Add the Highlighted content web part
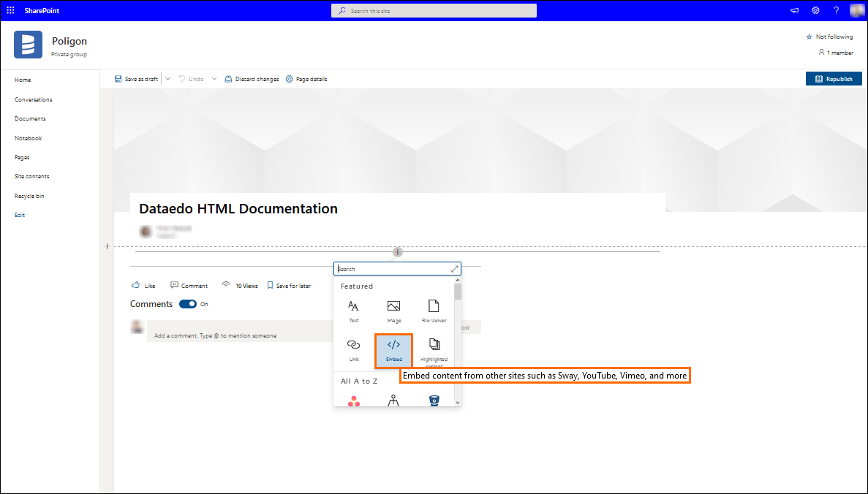The height and width of the screenshot is (494, 868). [x=434, y=349]
